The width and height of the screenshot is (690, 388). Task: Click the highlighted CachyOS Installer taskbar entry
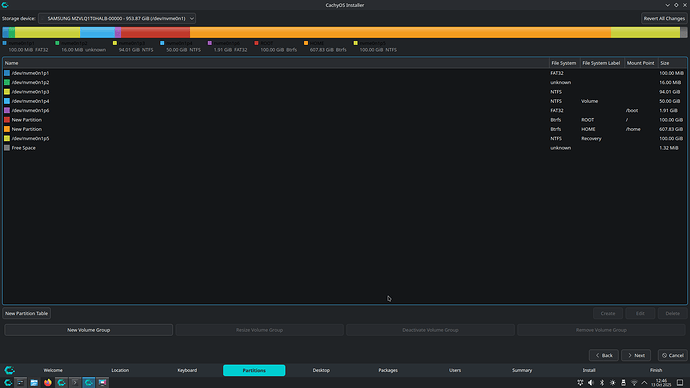pos(88,382)
